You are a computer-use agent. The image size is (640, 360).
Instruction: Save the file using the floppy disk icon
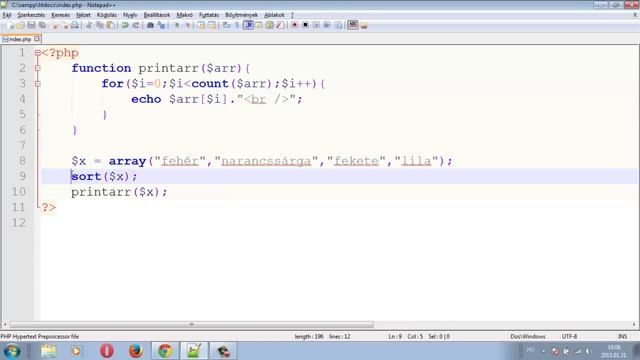[31, 25]
